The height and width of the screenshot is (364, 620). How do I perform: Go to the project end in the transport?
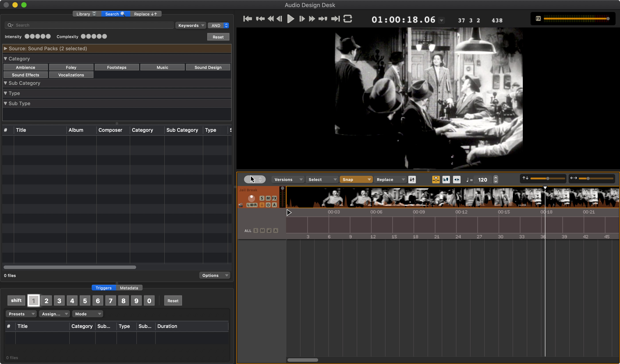(x=335, y=19)
